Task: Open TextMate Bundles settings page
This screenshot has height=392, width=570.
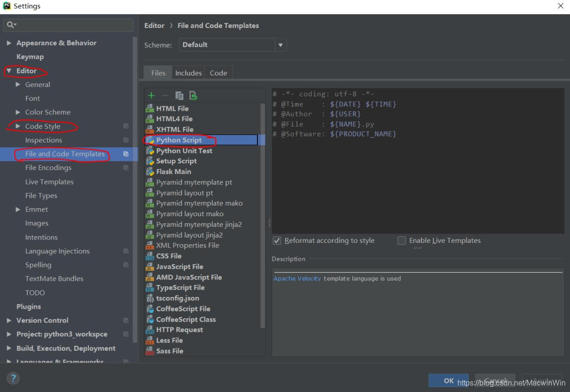Action: pyautogui.click(x=54, y=279)
